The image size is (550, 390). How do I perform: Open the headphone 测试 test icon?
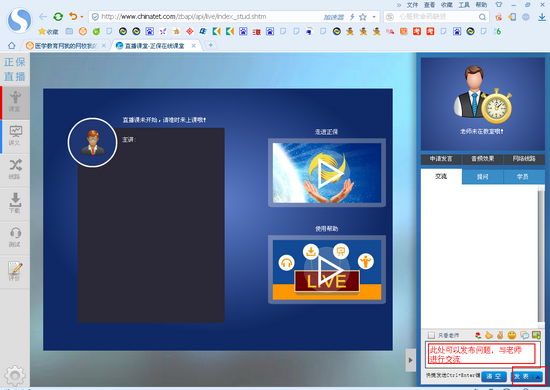pyautogui.click(x=15, y=237)
